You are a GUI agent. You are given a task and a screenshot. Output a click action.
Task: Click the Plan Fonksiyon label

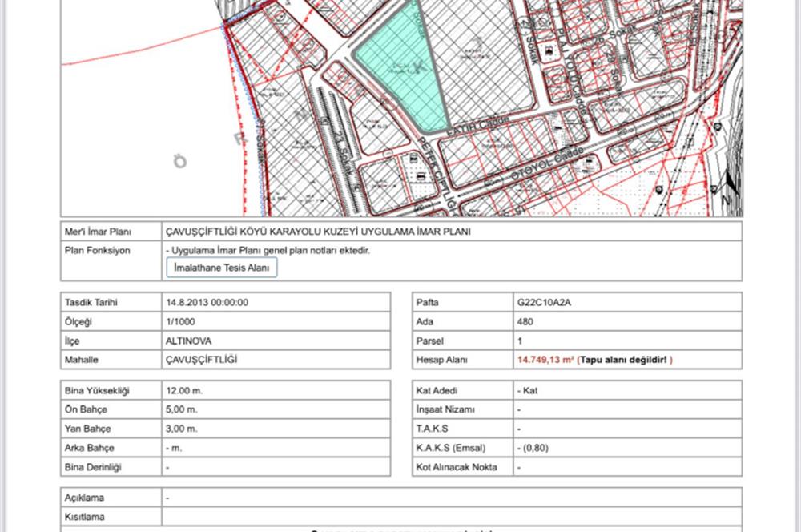97,251
